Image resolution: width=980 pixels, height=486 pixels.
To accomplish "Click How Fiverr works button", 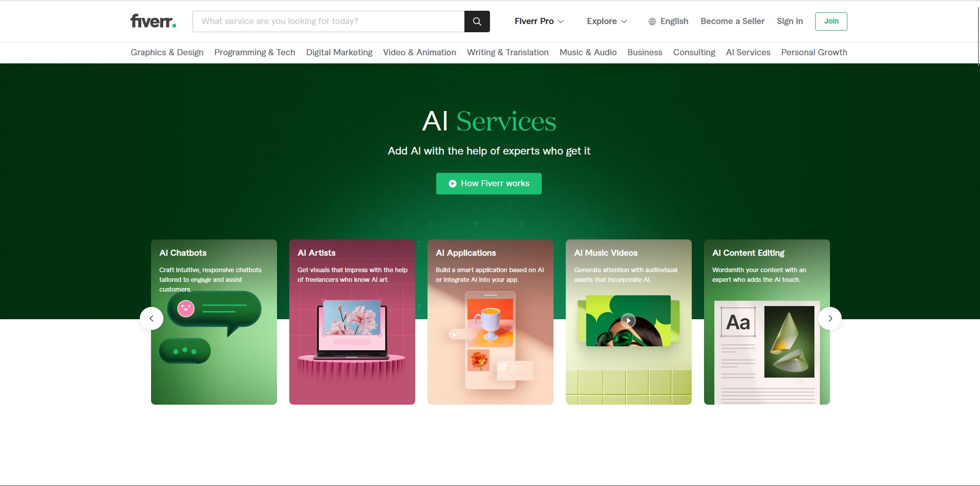I will (489, 184).
